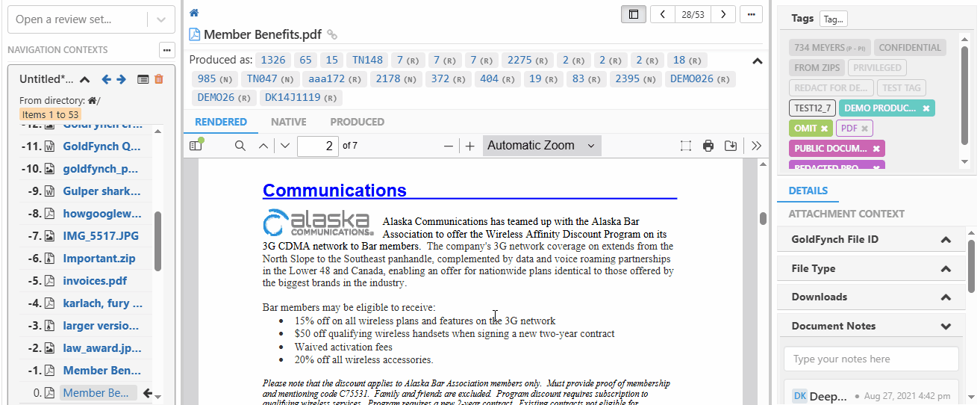Screen dimensions: 980x405
Task: Click home directory icon in context
Action: click(x=92, y=101)
